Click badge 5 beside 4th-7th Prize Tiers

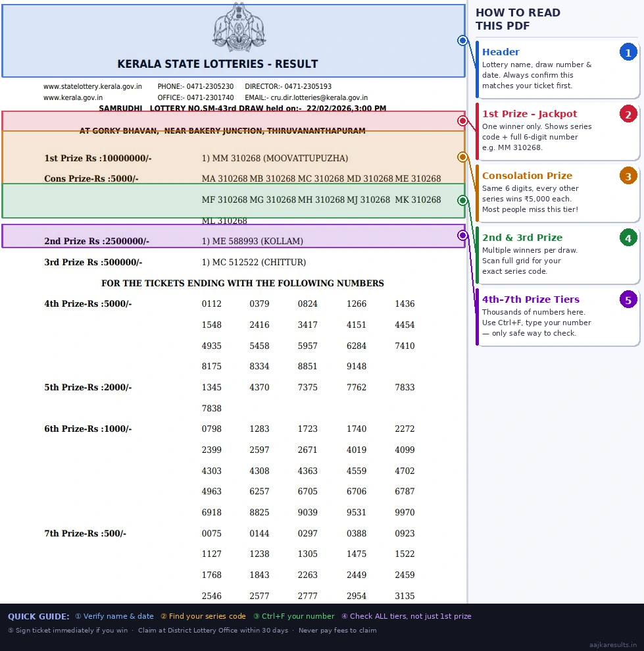coord(628,299)
